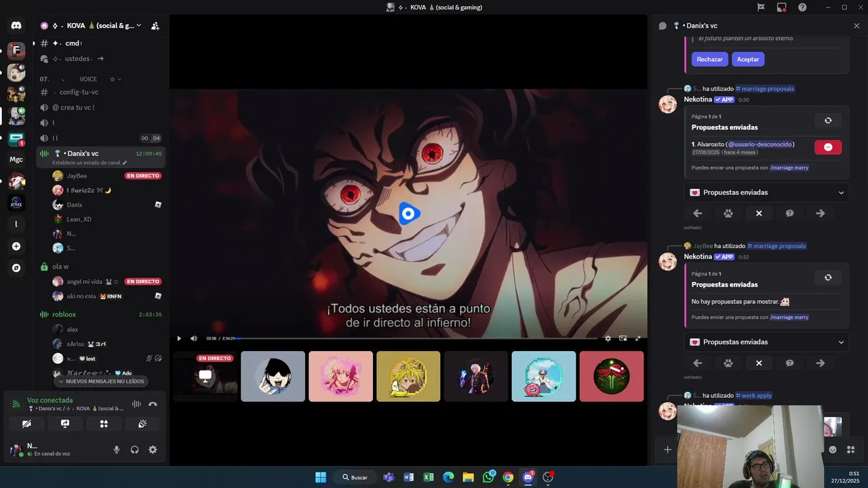Open invite members icon beside server name
Screen dimensions: 868x488
tap(155, 26)
